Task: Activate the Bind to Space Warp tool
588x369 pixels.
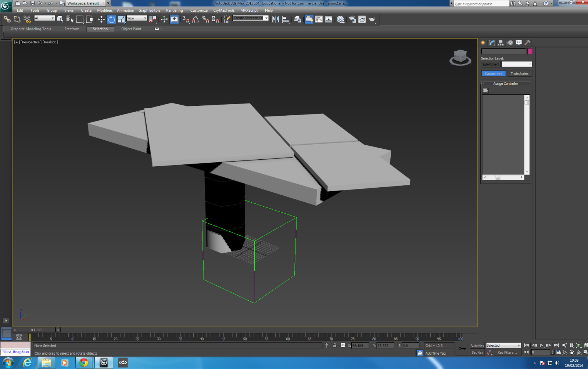Action: click(x=27, y=19)
